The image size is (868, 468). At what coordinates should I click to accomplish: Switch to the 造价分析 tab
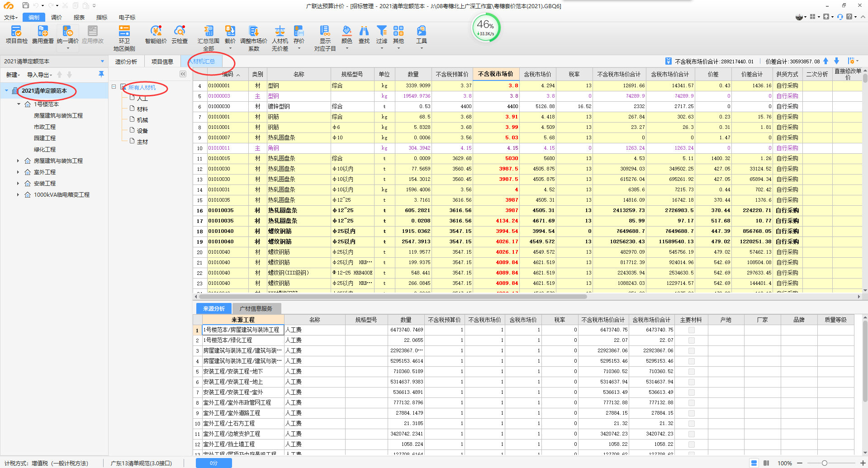pos(126,61)
